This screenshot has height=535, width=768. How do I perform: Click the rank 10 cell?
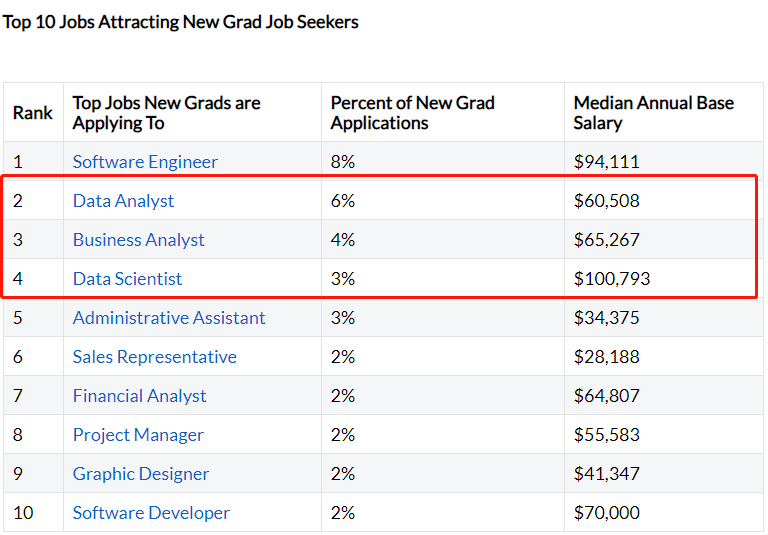(x=23, y=513)
